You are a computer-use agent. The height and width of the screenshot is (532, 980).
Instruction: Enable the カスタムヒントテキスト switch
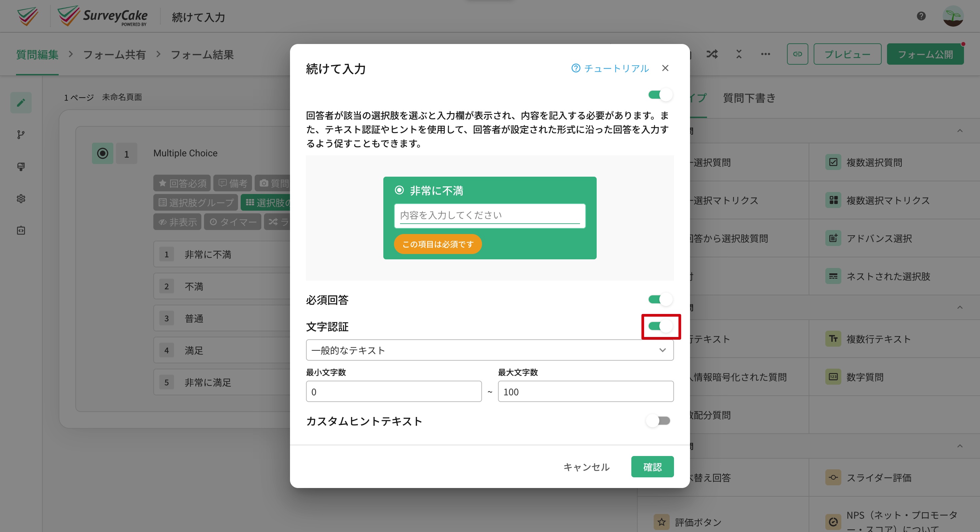coord(658,421)
